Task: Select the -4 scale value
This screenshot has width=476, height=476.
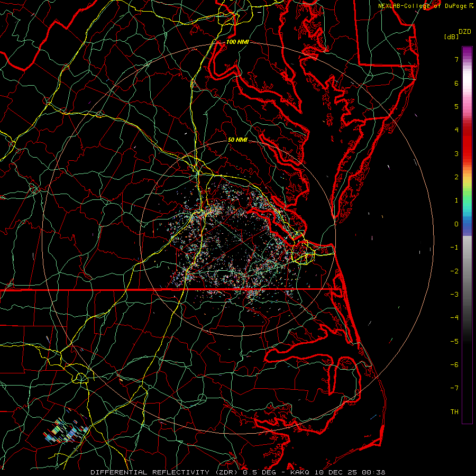Action: coord(454,318)
